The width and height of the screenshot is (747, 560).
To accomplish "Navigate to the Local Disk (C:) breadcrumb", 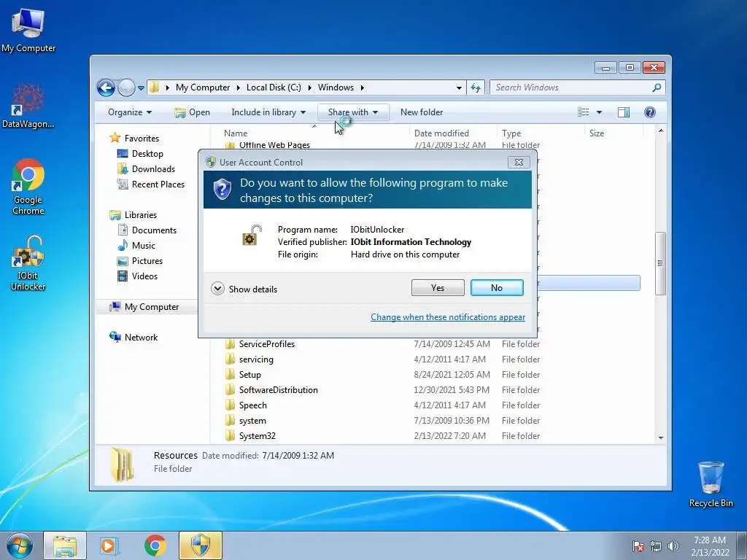I will pyautogui.click(x=274, y=87).
